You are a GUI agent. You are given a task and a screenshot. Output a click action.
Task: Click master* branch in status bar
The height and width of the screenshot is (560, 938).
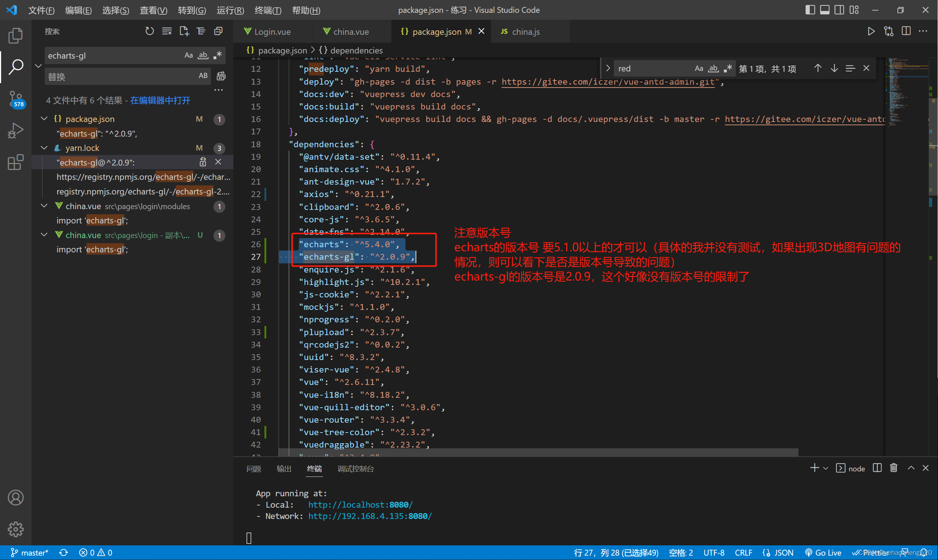coord(29,552)
